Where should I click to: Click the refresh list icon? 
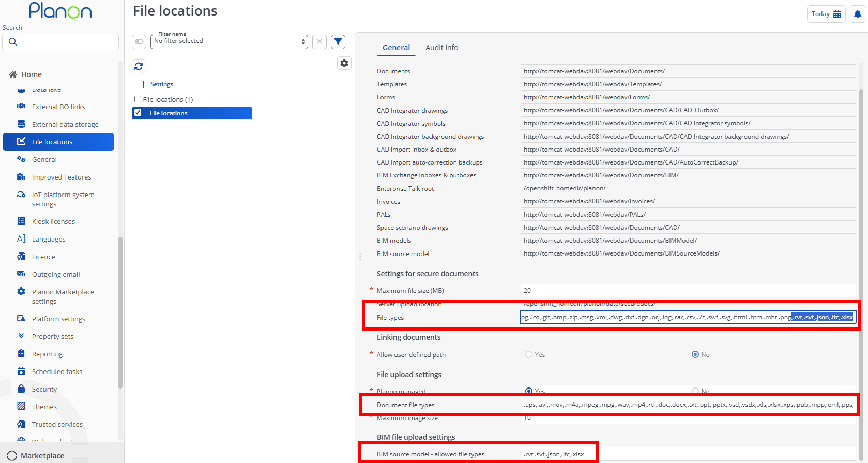[139, 66]
